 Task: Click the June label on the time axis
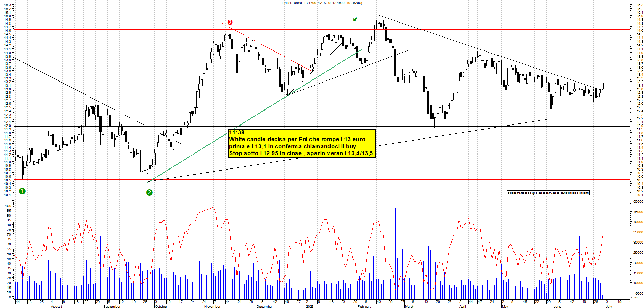pos(557,306)
